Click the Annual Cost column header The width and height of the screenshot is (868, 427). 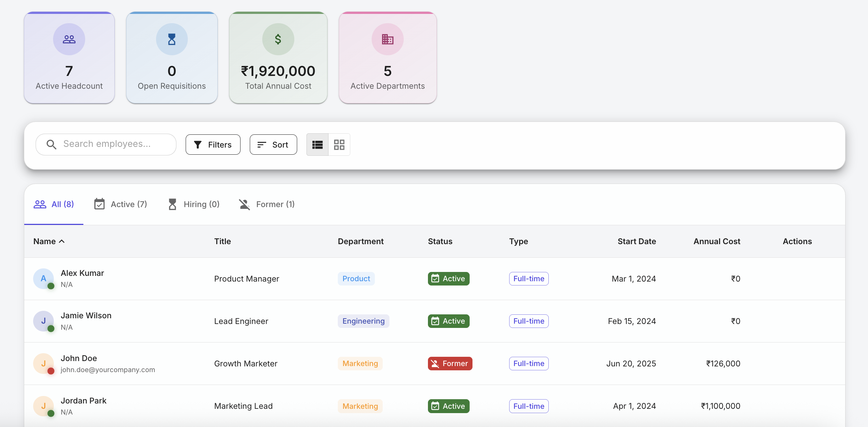click(x=717, y=241)
